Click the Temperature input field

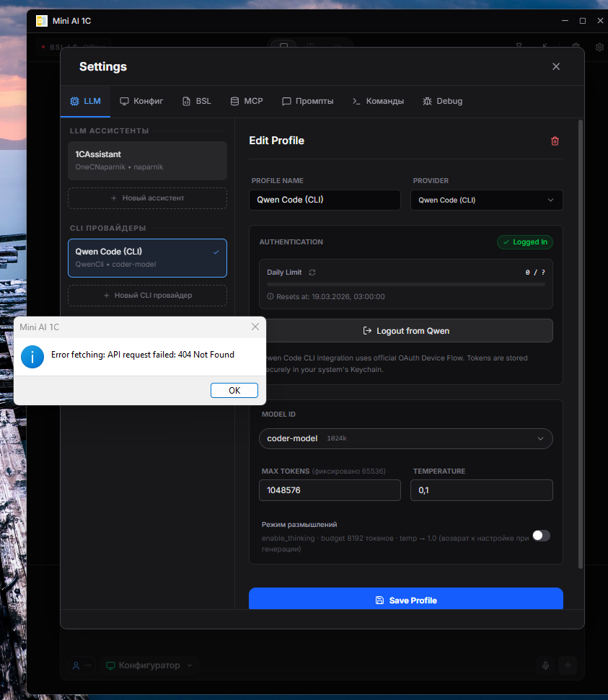tap(481, 490)
